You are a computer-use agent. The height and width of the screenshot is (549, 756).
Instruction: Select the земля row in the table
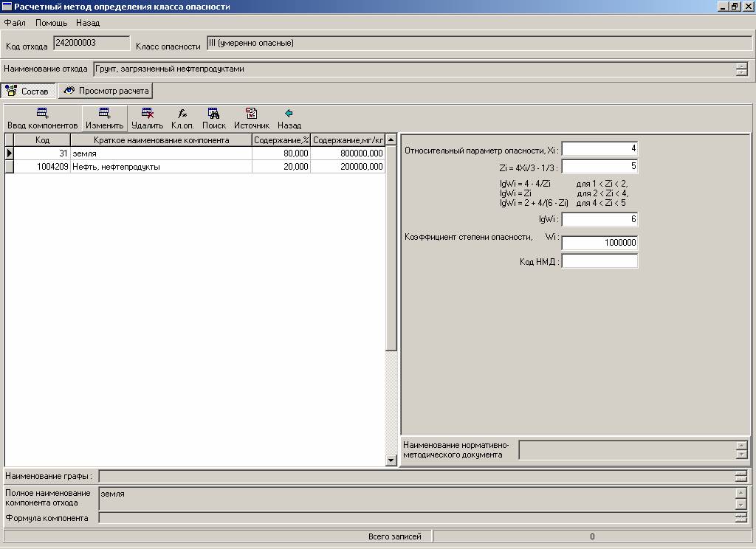[x=161, y=153]
